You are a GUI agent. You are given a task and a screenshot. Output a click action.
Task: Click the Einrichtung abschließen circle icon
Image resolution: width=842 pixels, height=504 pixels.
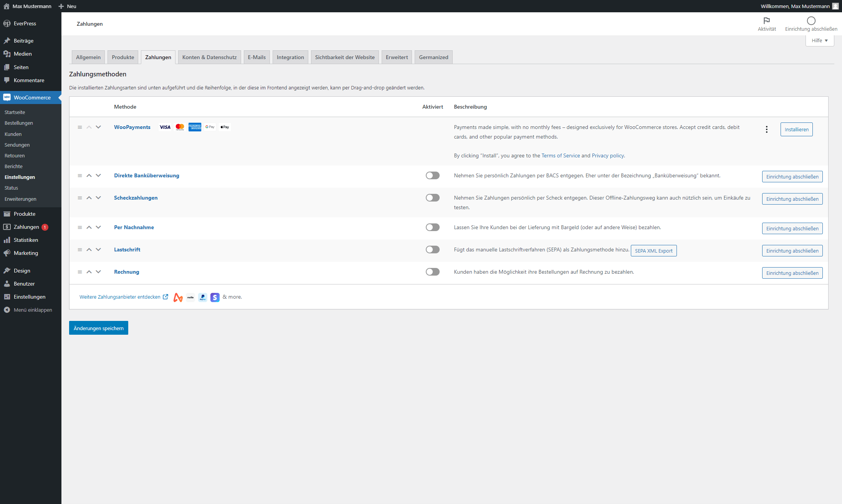pyautogui.click(x=811, y=21)
